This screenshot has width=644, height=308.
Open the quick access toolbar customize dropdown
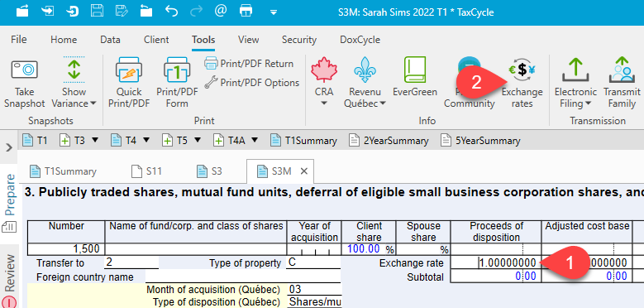coord(274,12)
